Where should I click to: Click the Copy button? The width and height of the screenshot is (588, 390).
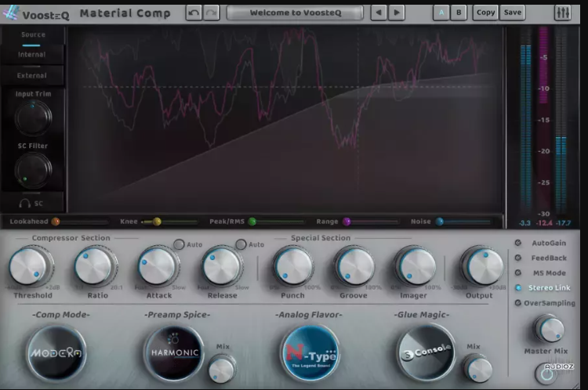click(485, 13)
